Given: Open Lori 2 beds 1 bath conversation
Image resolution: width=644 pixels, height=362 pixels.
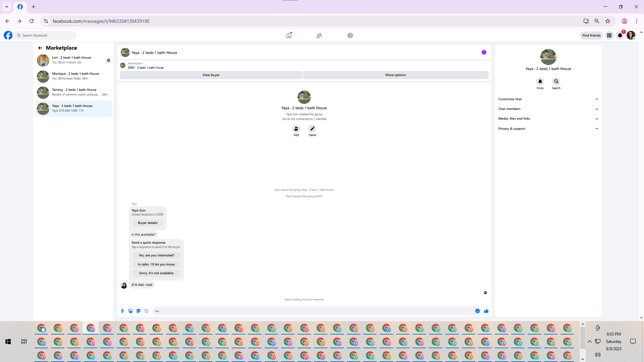Looking at the screenshot, I should [74, 60].
